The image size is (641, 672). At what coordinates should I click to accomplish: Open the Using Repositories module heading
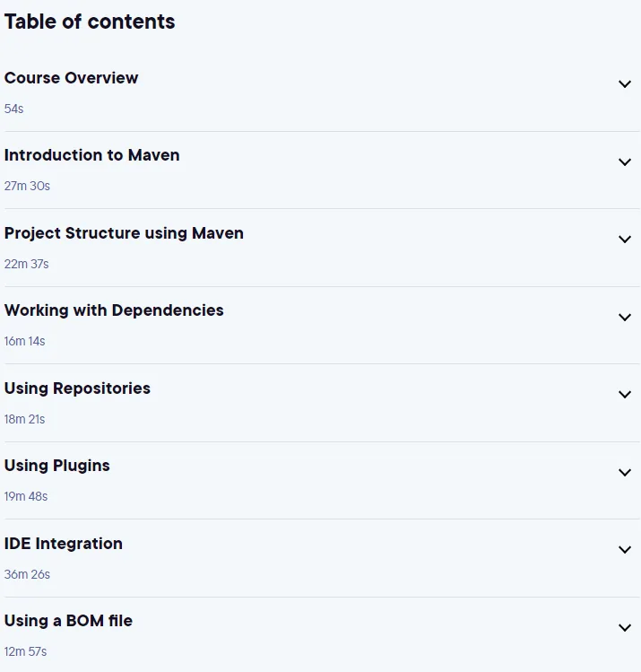coord(77,388)
